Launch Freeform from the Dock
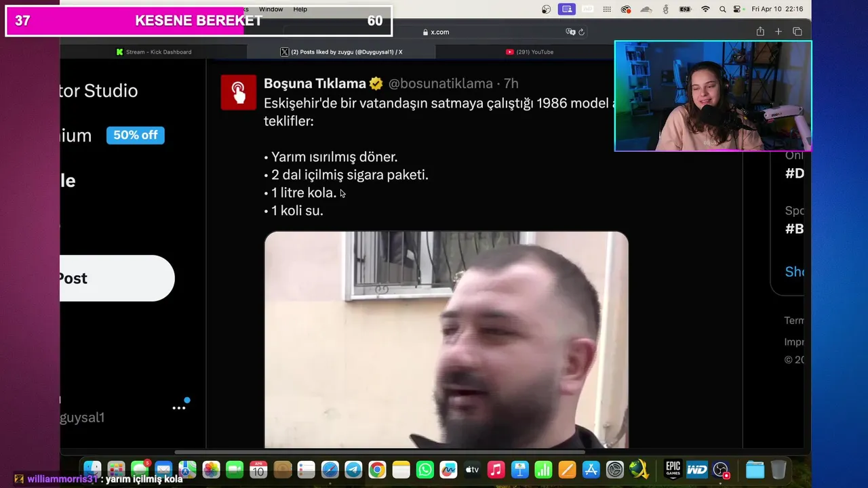The height and width of the screenshot is (488, 868). click(x=448, y=470)
